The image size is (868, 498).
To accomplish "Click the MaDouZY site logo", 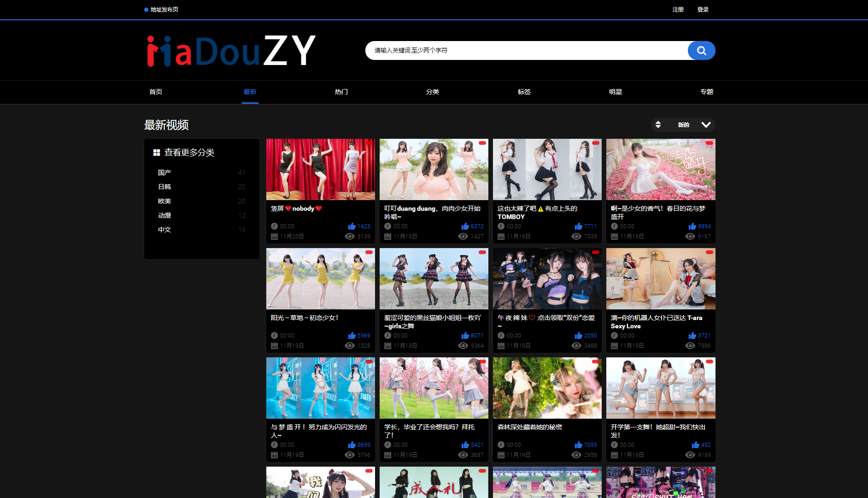I will point(231,51).
